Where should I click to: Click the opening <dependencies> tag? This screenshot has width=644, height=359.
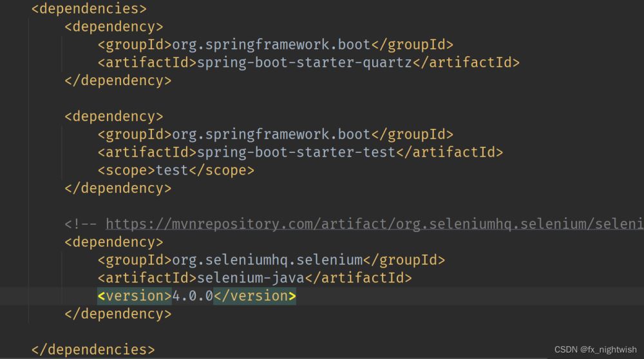click(89, 8)
